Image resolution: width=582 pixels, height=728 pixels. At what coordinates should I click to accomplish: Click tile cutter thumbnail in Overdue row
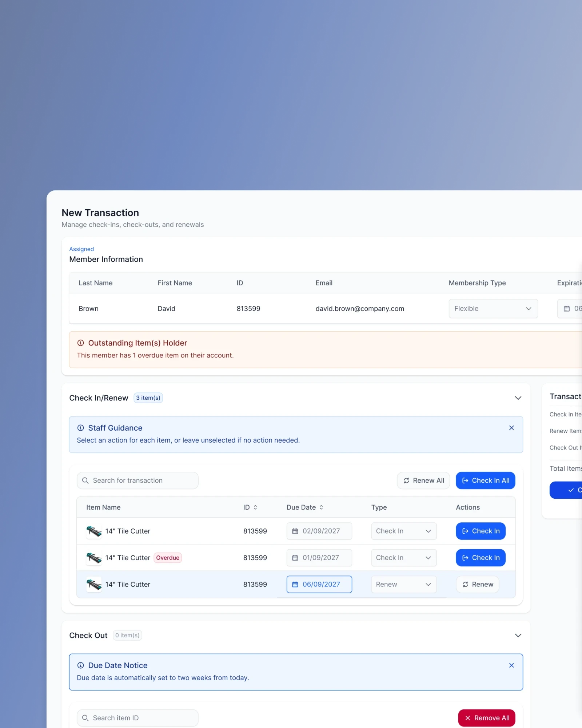point(94,558)
